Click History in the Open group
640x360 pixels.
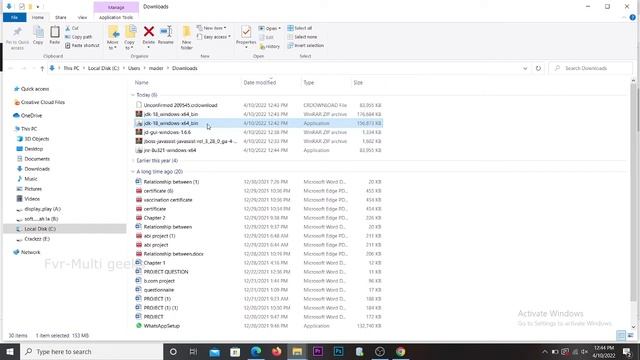coord(270,47)
